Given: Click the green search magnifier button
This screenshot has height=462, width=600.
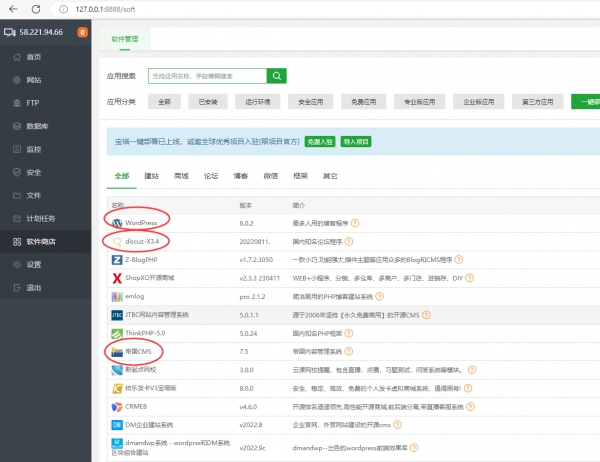Looking at the screenshot, I should [277, 76].
